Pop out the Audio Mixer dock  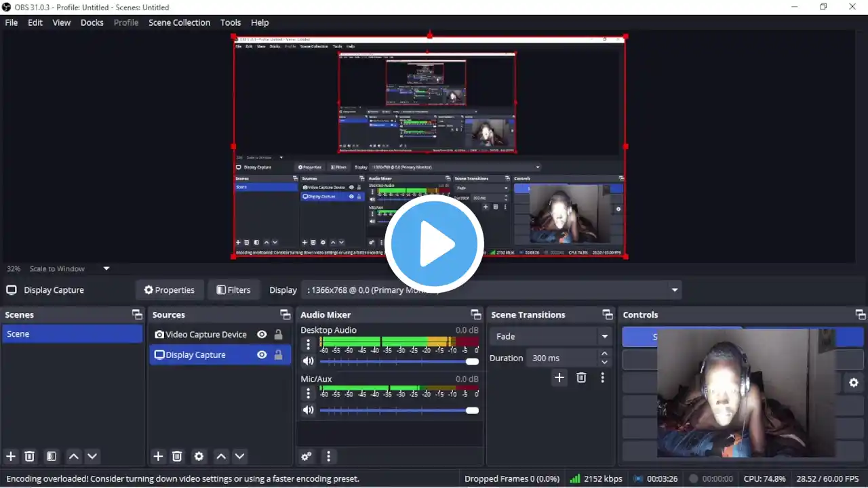tap(476, 314)
